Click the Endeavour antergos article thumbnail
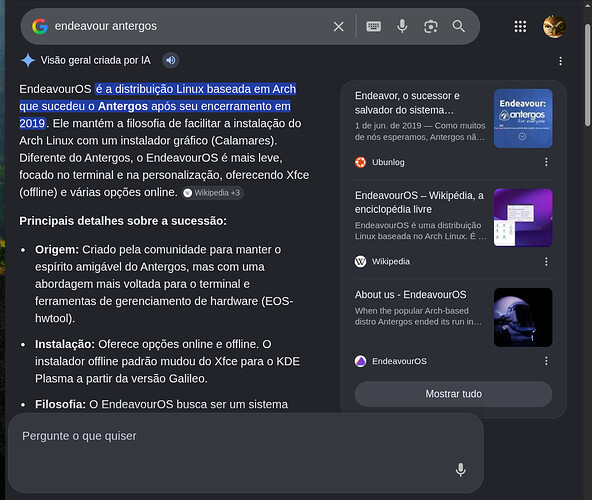Image resolution: width=592 pixels, height=500 pixels. [523, 118]
